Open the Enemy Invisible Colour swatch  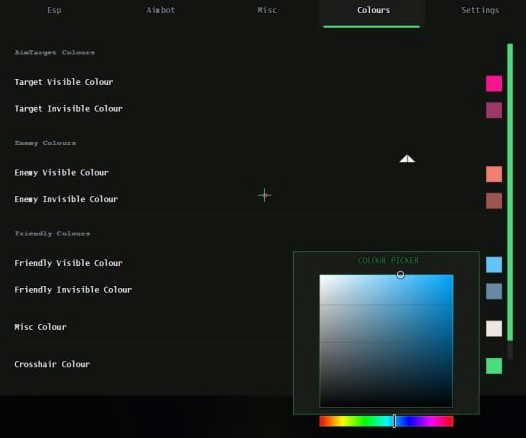[494, 201]
